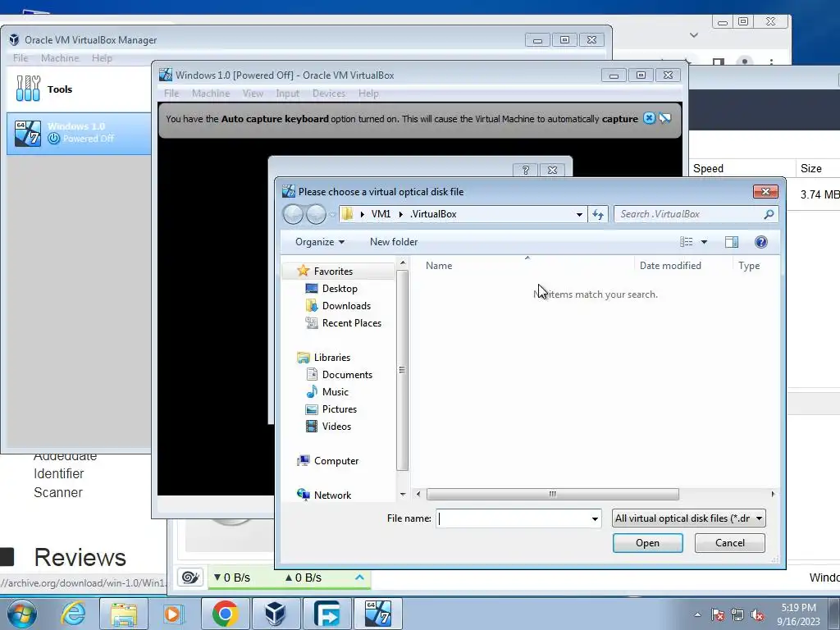The width and height of the screenshot is (840, 630).
Task: Click the search magnifier icon in the .VirtualBox search box
Action: click(x=769, y=214)
